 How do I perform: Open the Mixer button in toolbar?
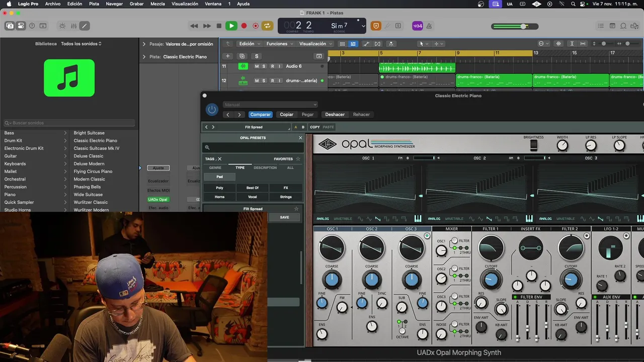click(73, 26)
